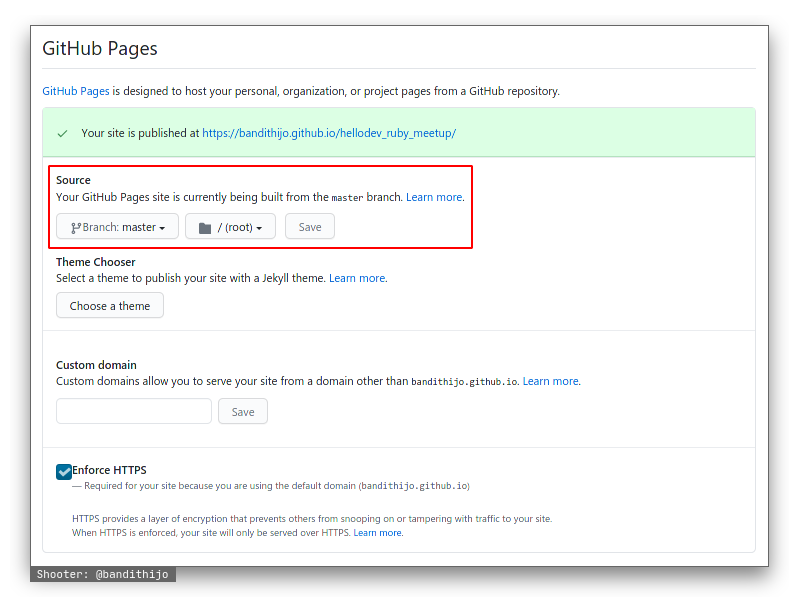Open the GitHub Pages link in description

(76, 91)
